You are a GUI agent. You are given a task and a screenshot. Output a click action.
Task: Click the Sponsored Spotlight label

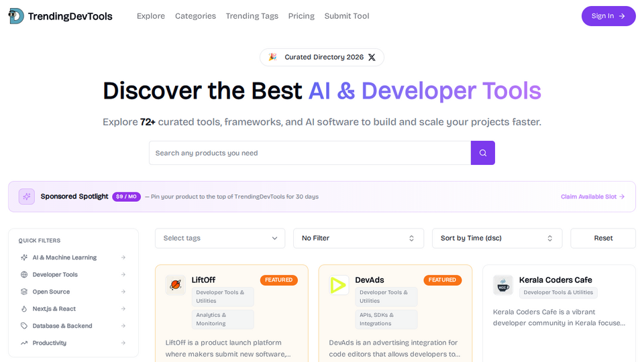tap(74, 196)
